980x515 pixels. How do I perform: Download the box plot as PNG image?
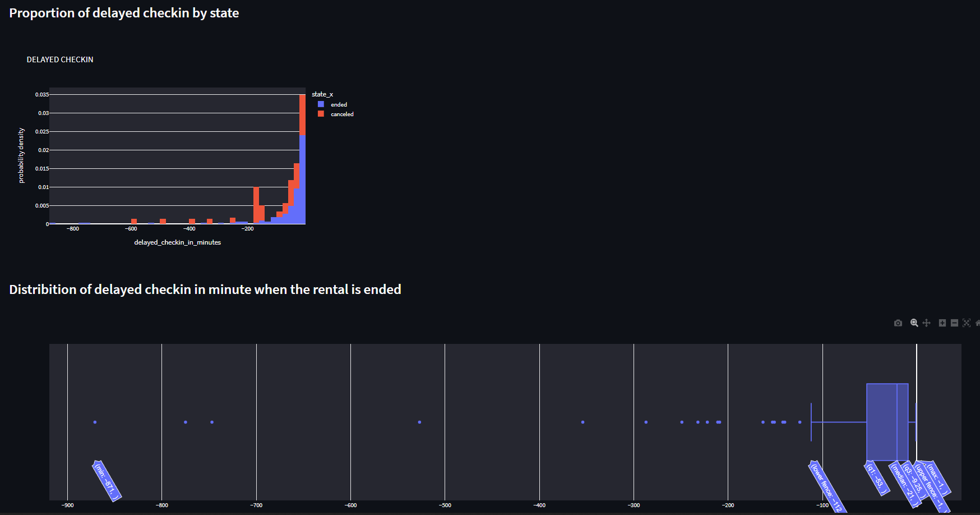[x=898, y=323]
